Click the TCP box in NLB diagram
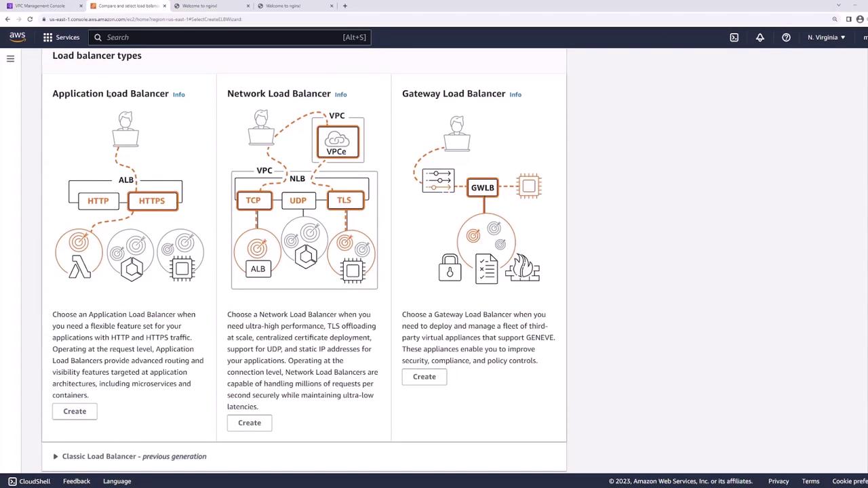868x488 pixels. pyautogui.click(x=254, y=201)
